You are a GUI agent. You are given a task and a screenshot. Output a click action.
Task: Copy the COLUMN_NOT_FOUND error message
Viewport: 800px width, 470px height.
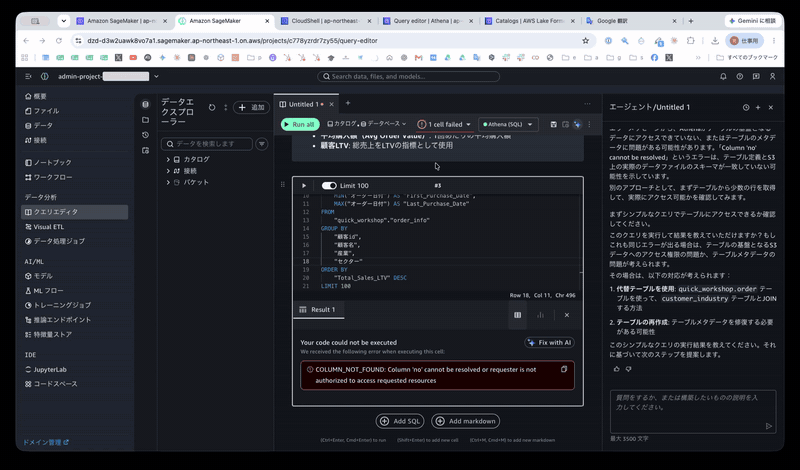(564, 369)
